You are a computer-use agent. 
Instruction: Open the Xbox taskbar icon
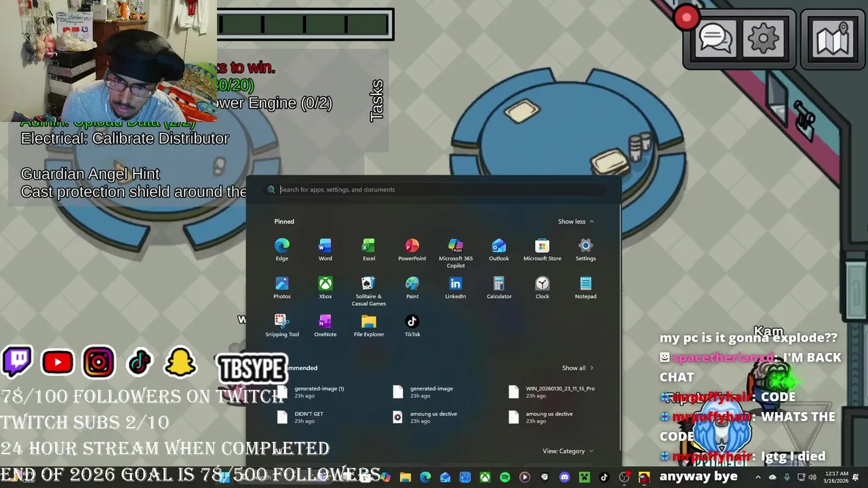coord(485,478)
